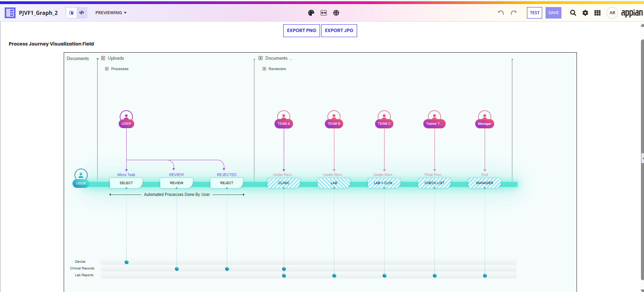Collapse the Uploads section expander
Image resolution: width=644 pixels, height=292 pixels.
[103, 58]
